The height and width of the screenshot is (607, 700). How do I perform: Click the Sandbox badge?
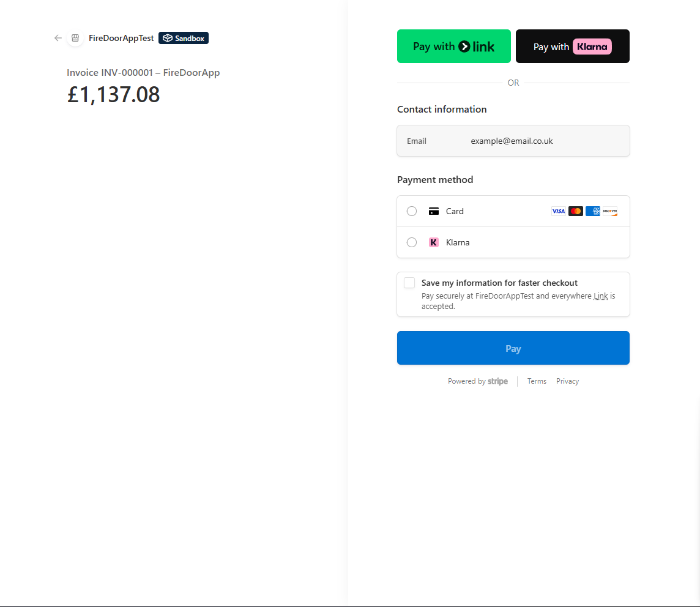(183, 38)
